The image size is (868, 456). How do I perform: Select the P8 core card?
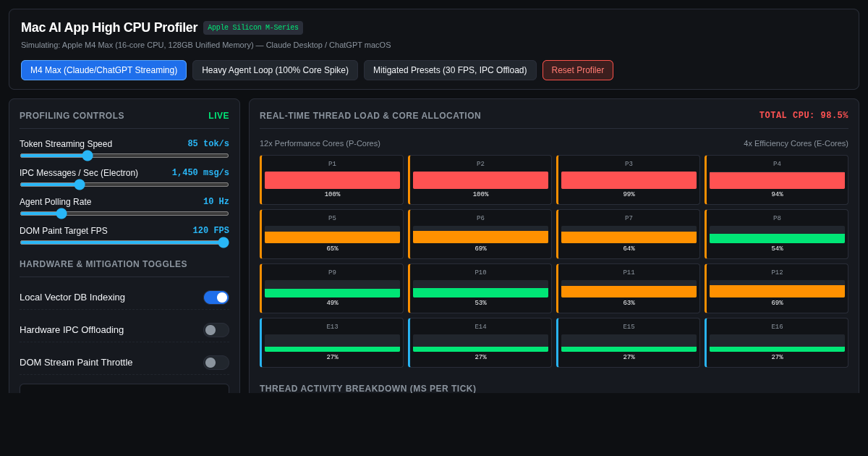[777, 235]
